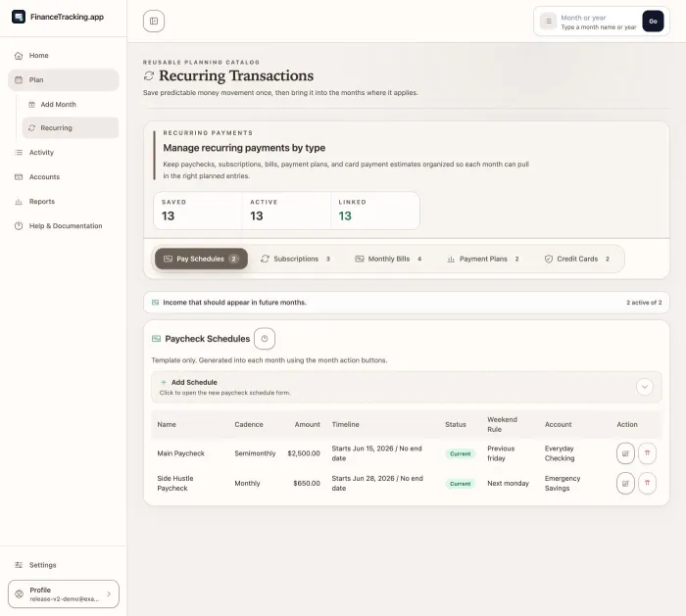
Task: Switch to the Monthly Bills tab
Action: [x=388, y=259]
